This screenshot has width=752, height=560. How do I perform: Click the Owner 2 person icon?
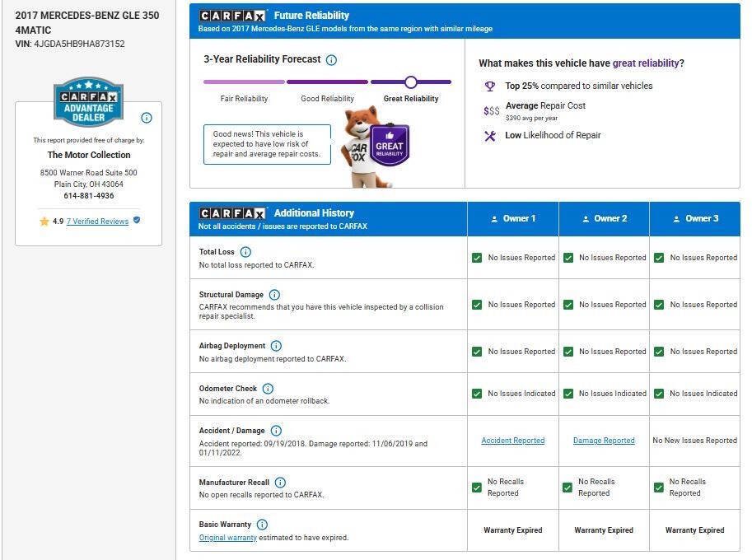(586, 219)
